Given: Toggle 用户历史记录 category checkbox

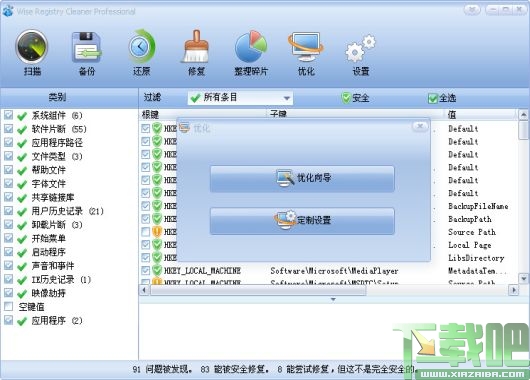Looking at the screenshot, I should [8, 211].
